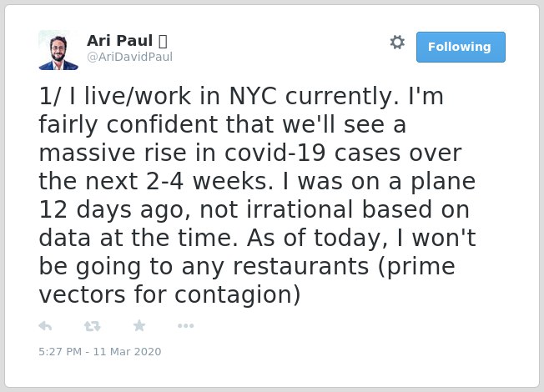Favorite the tweet with the star icon

point(139,325)
